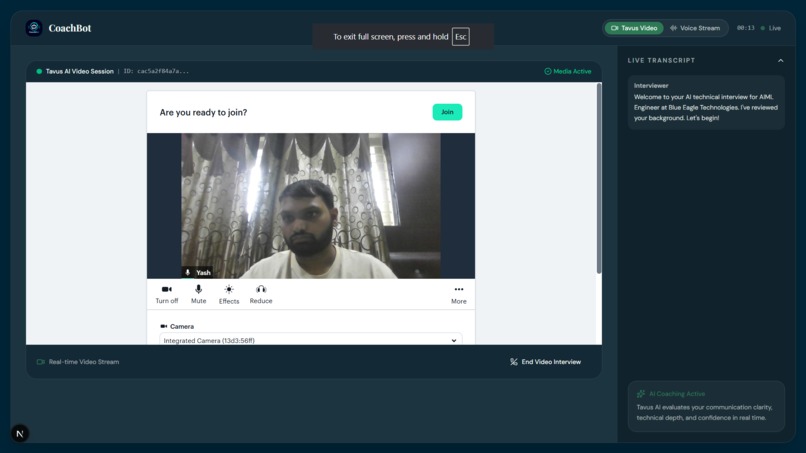Open video Effects options

[229, 295]
